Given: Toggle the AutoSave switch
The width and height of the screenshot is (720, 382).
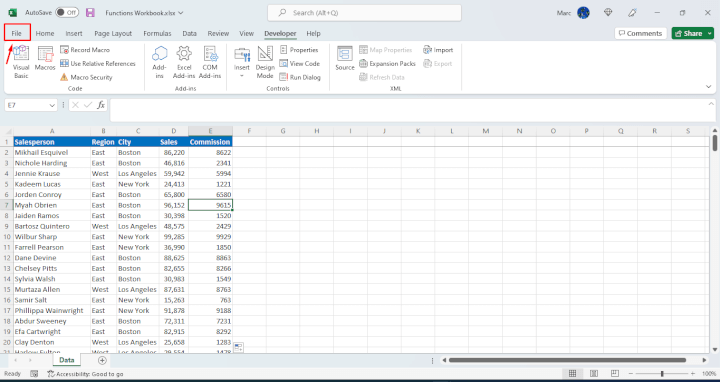Looking at the screenshot, I should pos(67,12).
